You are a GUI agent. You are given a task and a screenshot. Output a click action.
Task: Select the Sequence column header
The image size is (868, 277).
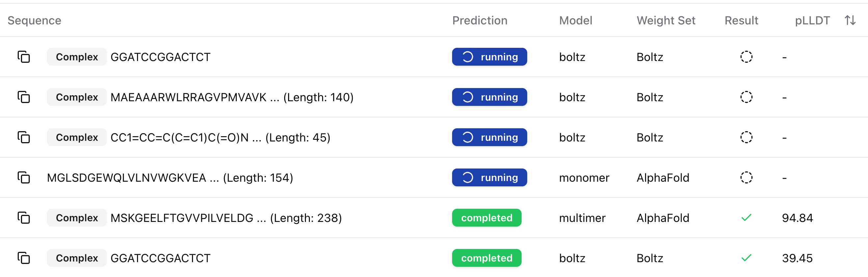point(34,20)
